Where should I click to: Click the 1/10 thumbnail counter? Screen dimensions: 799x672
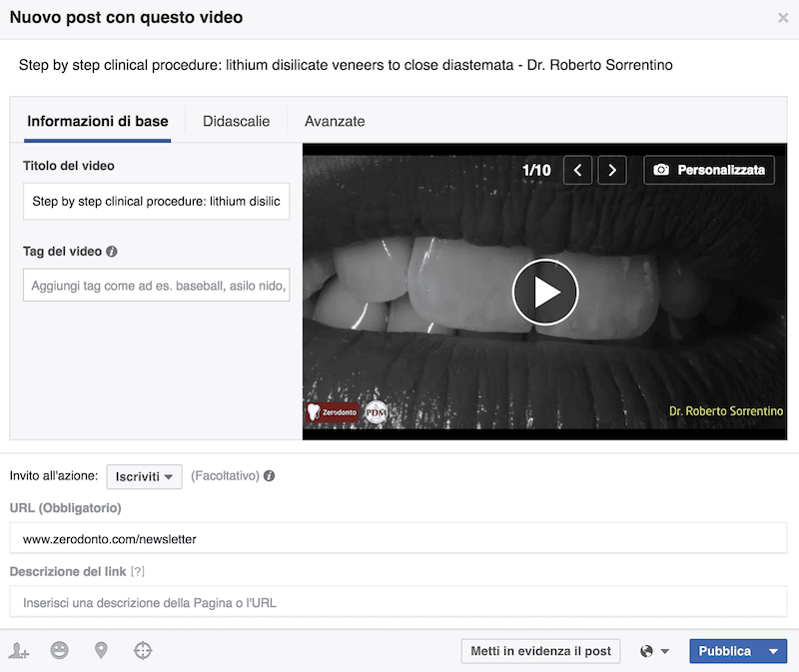click(536, 170)
